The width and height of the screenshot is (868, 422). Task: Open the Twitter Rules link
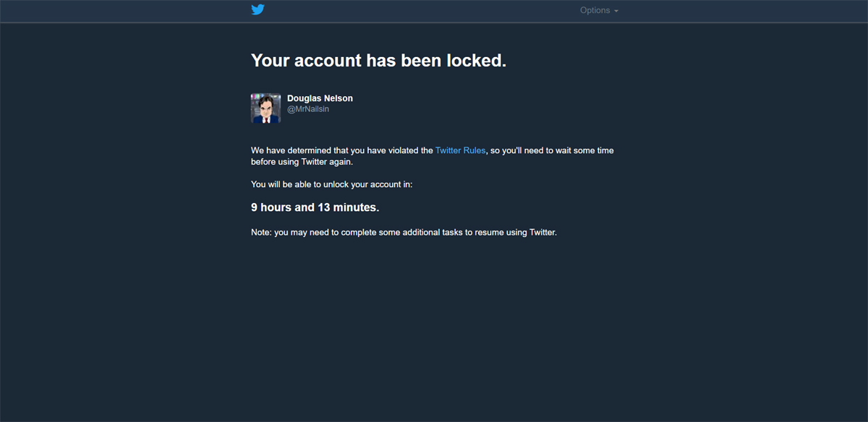click(x=460, y=150)
